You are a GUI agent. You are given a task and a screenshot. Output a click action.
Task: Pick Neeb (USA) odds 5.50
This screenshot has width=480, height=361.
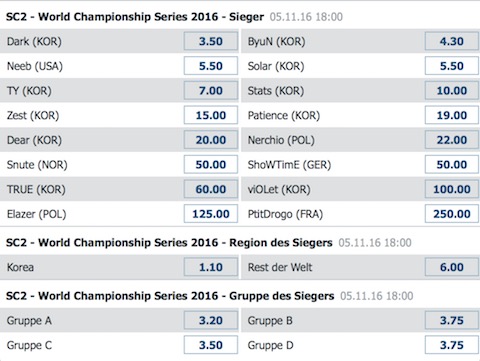tap(211, 66)
